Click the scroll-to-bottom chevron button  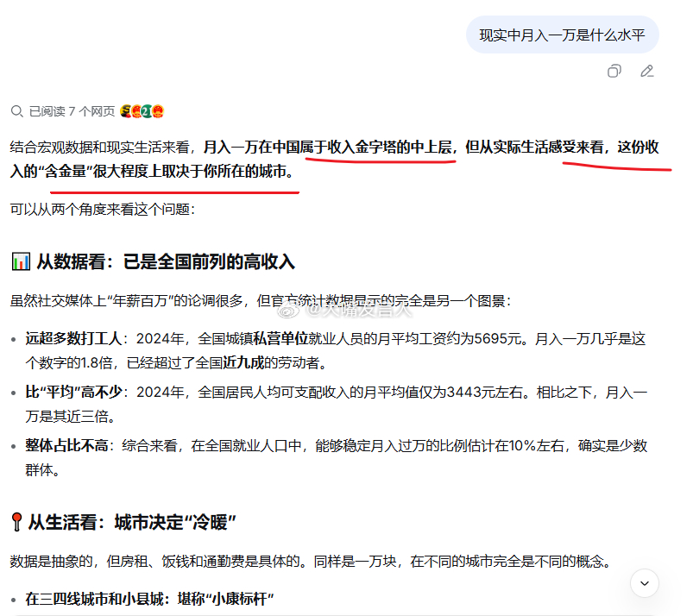pyautogui.click(x=645, y=583)
